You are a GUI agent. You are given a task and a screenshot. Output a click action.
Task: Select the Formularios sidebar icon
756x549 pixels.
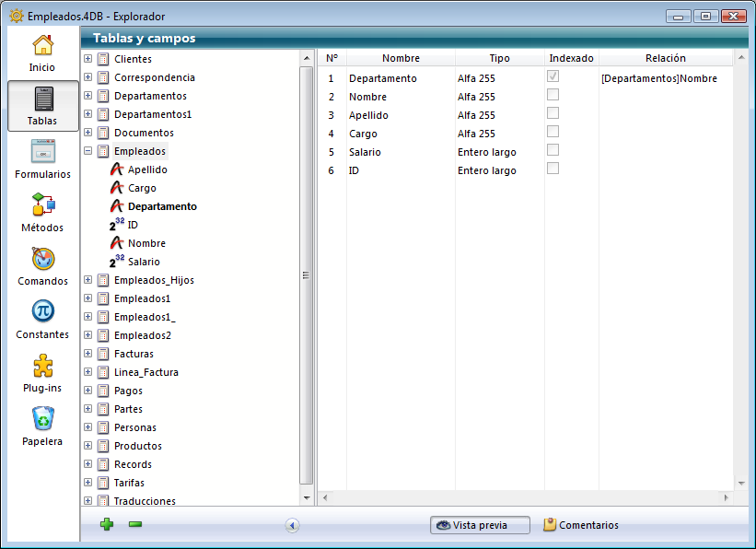click(42, 152)
